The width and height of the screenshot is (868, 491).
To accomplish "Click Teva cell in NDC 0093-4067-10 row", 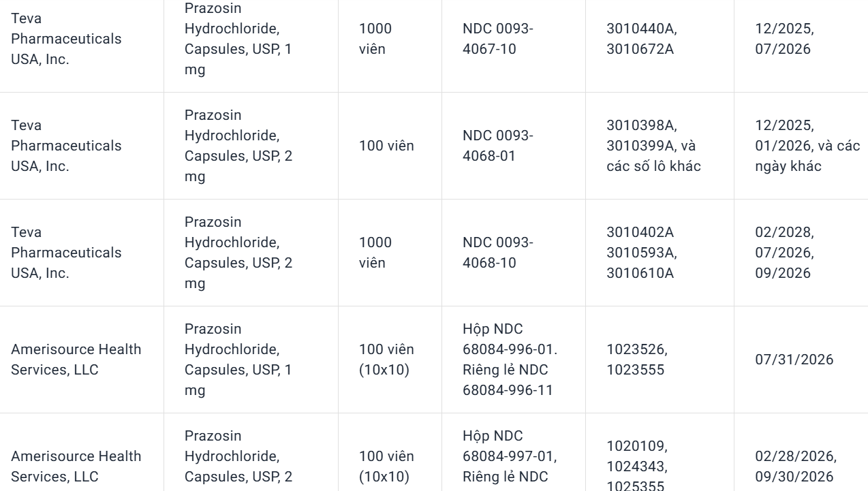I will click(66, 39).
